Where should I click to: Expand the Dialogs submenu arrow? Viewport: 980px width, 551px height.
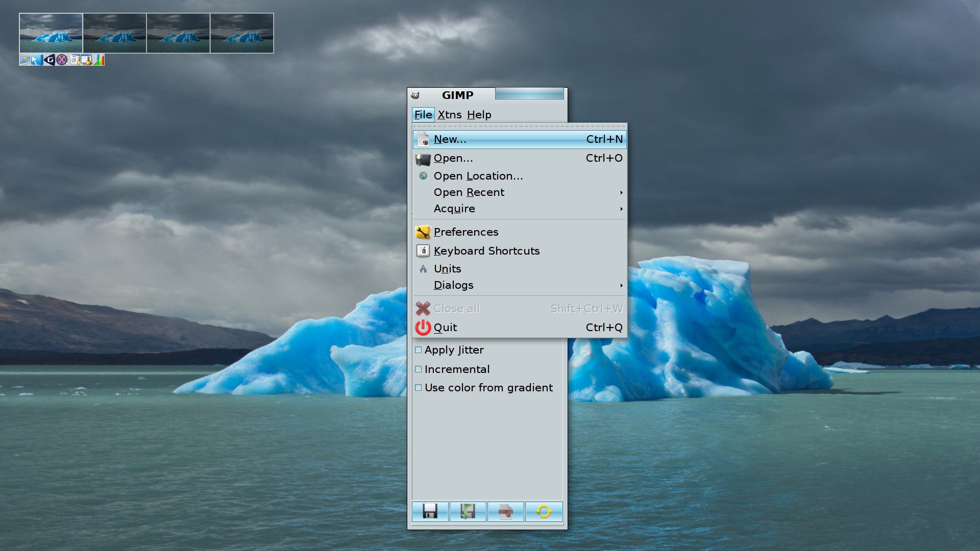point(621,285)
